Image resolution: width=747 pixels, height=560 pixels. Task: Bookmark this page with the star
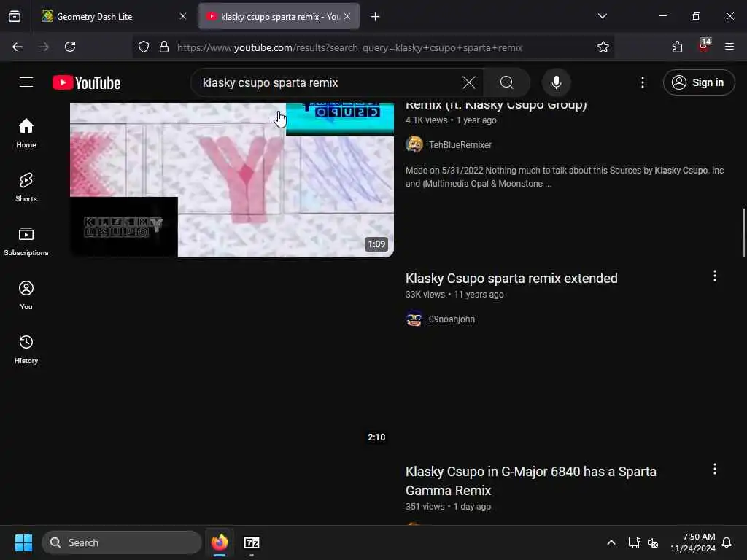tap(603, 47)
